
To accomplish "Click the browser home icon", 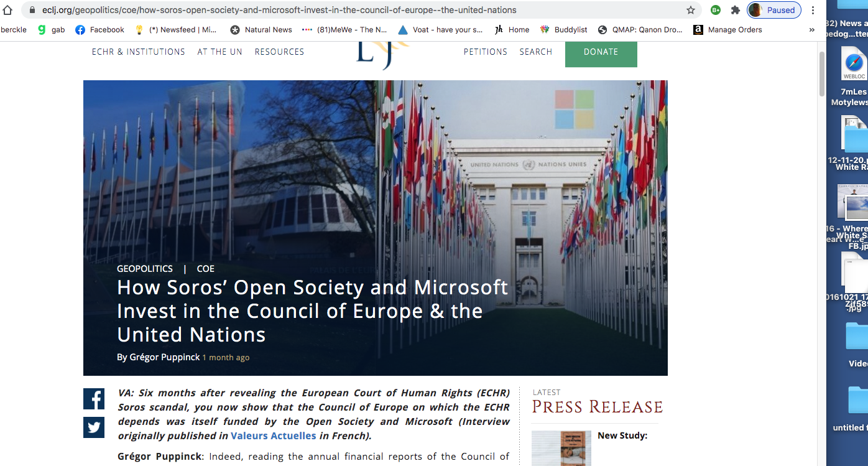I will coord(7,10).
